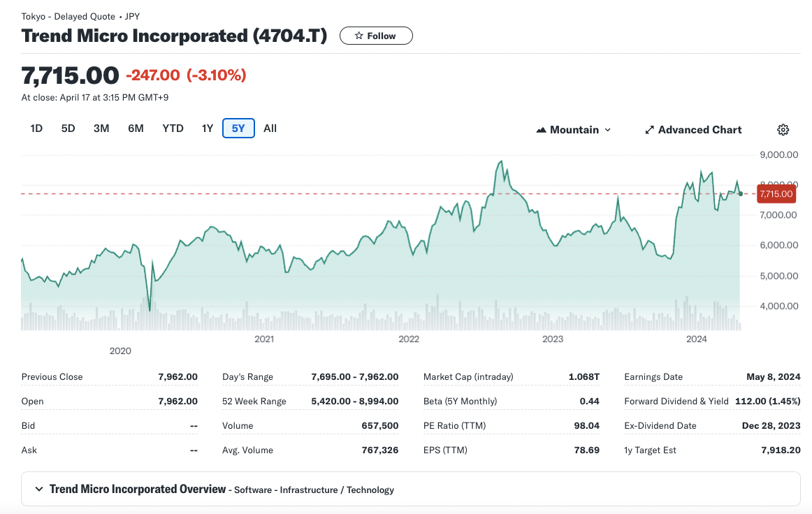Show the 1Y chart range
Screen dimensions: 812x514
(x=208, y=128)
